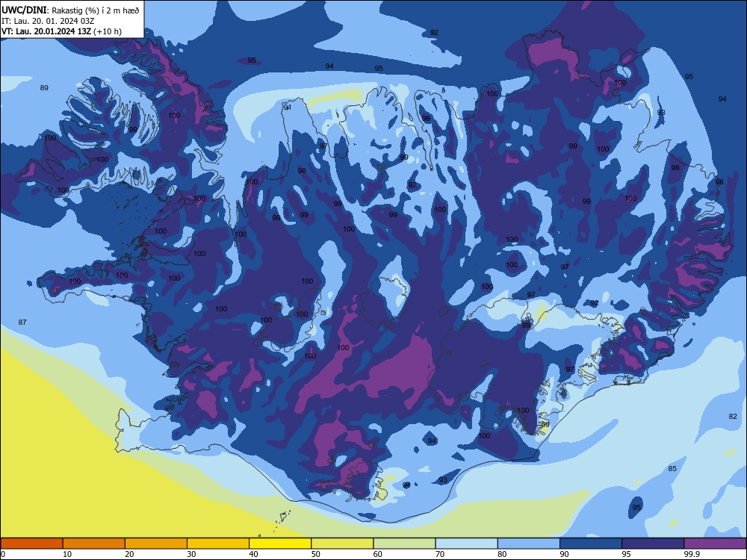Viewport: 747px width, 560px height.
Task: Select the 'IT: Lau. 20. 01. 2024 03Z' line
Action: [x=48, y=21]
